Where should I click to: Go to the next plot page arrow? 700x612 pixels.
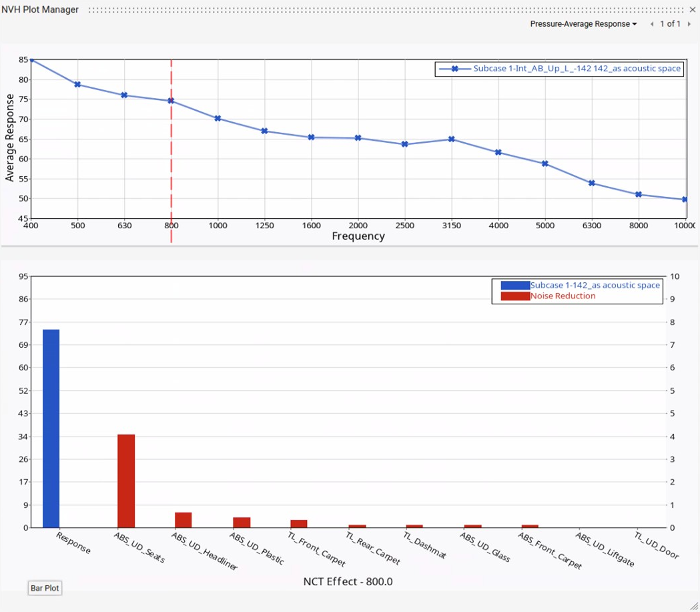(689, 24)
